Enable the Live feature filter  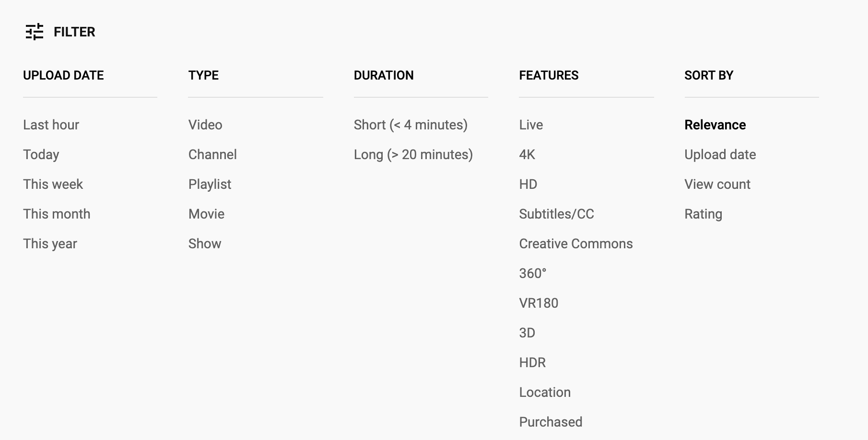[531, 125]
